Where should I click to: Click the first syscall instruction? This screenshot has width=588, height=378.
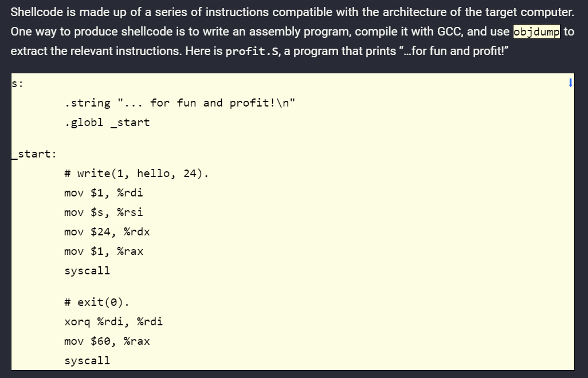pos(87,271)
